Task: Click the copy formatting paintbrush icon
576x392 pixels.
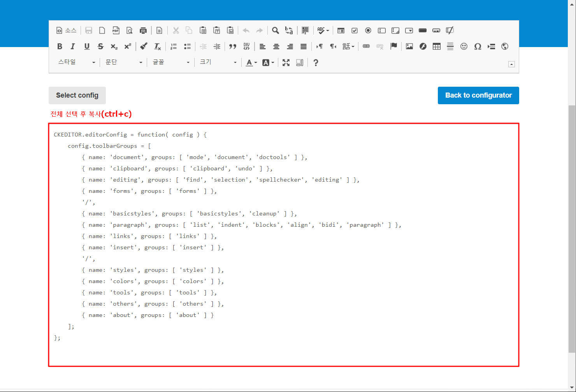Action: tap(144, 46)
